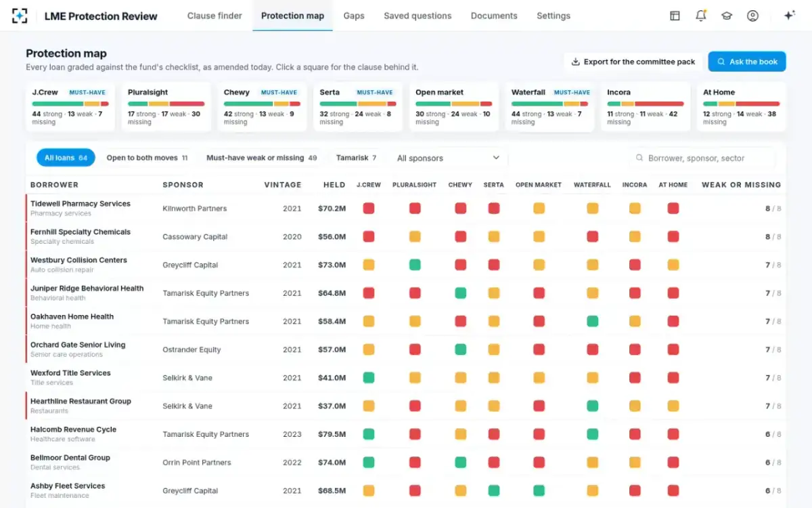Image resolution: width=812 pixels, height=508 pixels.
Task: Open the At Home summary card
Action: click(x=742, y=107)
